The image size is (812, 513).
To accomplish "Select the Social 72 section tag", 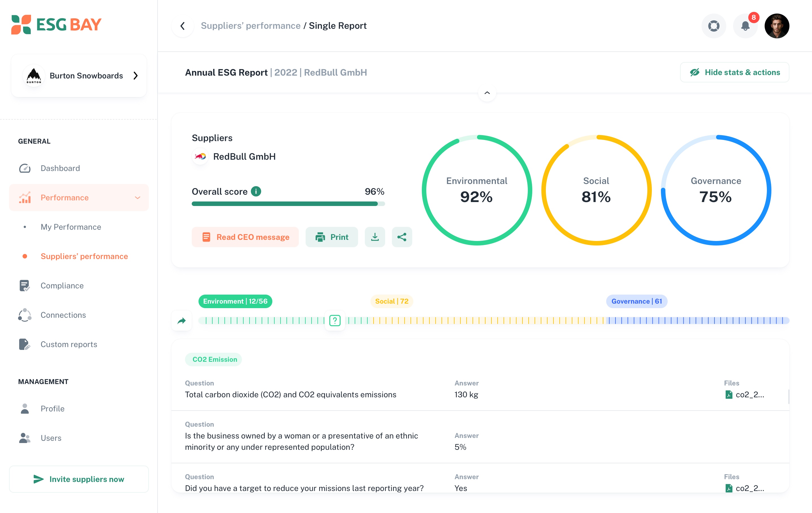I will click(x=392, y=301).
